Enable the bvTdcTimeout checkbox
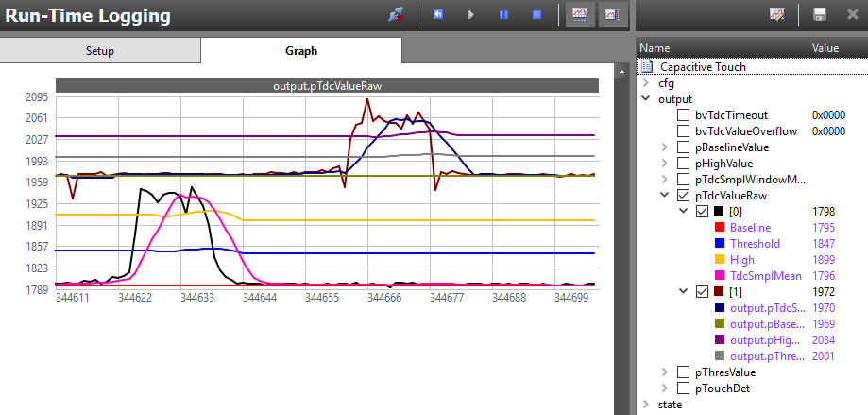Image resolution: width=868 pixels, height=415 pixels. pos(684,115)
